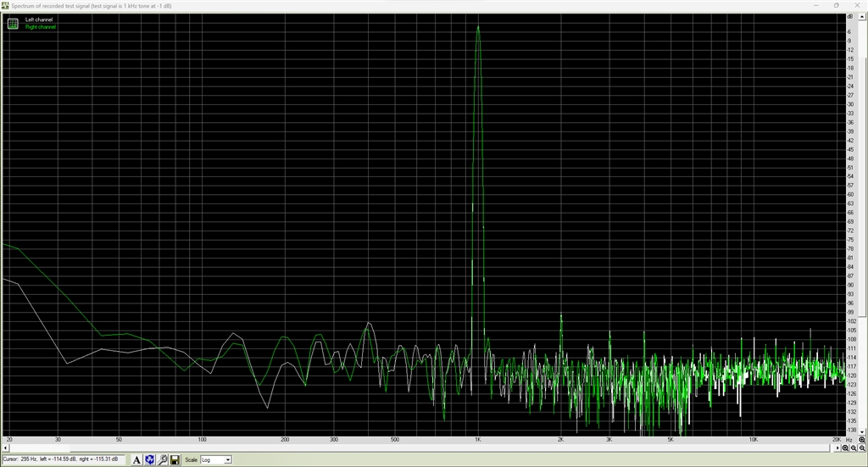Click the app icon in the title bar
The image size is (868, 467).
coord(6,6)
